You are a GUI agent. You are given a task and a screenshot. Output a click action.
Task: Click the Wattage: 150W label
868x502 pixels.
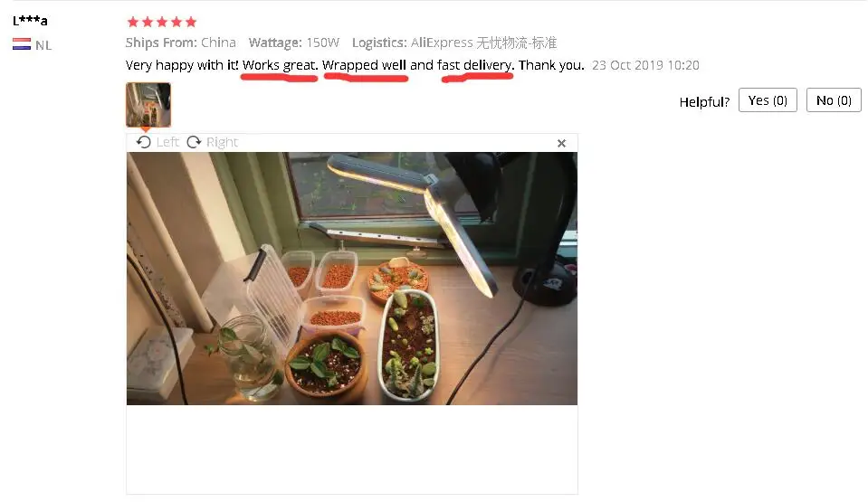pos(293,43)
